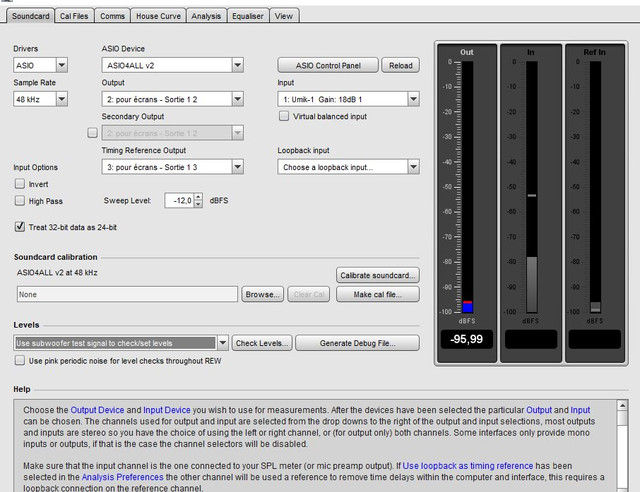Click the ASIO4ALL v2 at 48 kHz text

[x=57, y=272]
